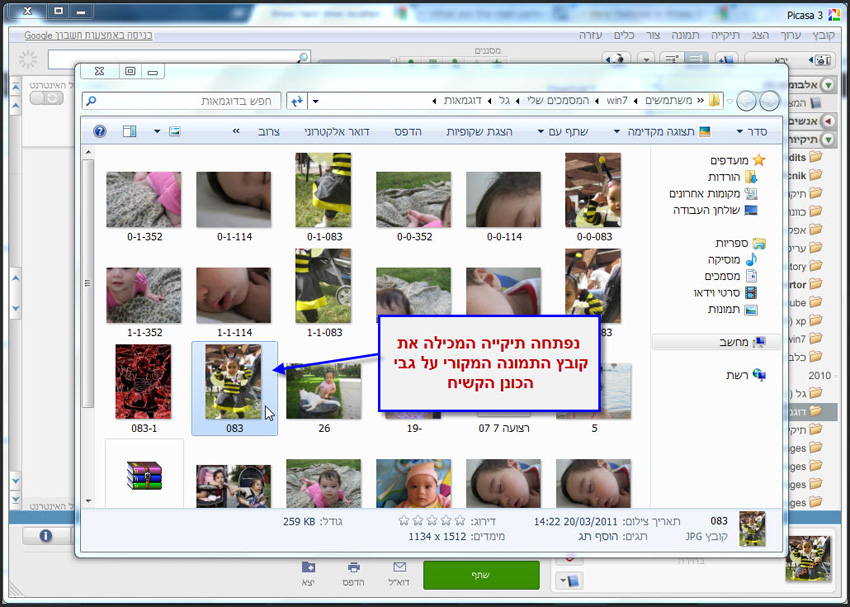Click the חפש בדוגמאות search field
Screen dimensions: 850x607
click(x=182, y=101)
